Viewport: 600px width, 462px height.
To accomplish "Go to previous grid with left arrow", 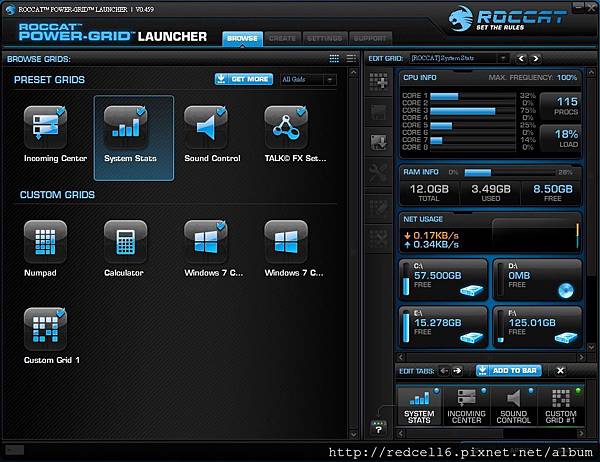I will [x=521, y=59].
